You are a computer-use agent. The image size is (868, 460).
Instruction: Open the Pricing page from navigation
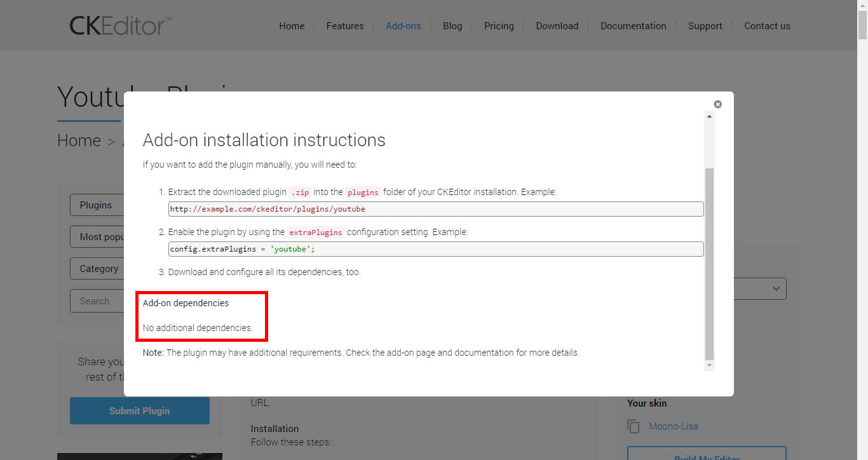[499, 26]
